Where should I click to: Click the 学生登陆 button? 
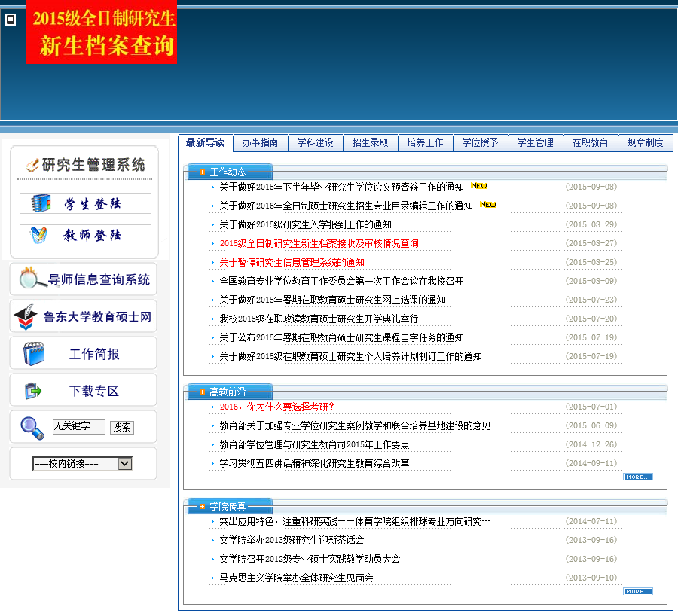pos(85,203)
